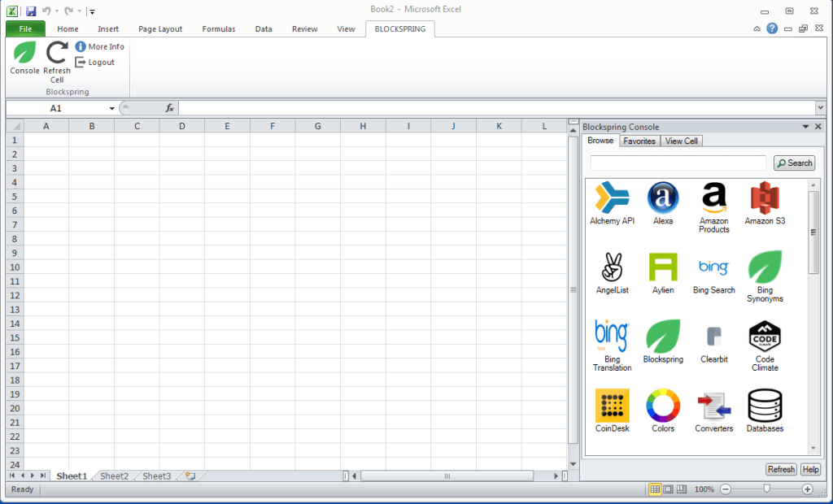Image resolution: width=833 pixels, height=504 pixels.
Task: Open the Undo history dropdown arrow
Action: [56, 11]
